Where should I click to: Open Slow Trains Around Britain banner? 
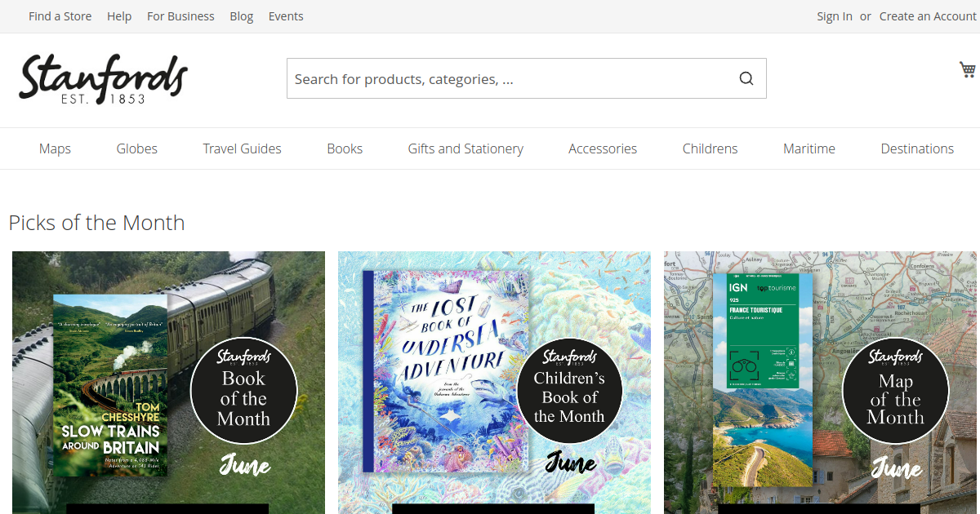168,383
